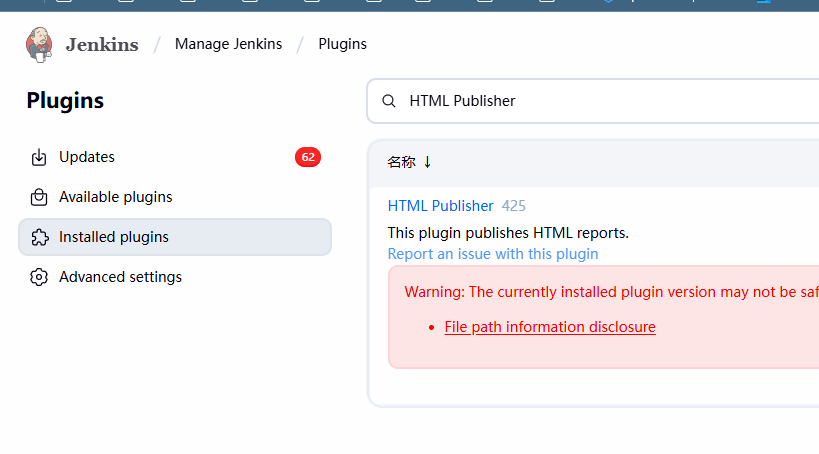This screenshot has width=819, height=454.
Task: Click the Jenkins butler logo icon
Action: coord(39,44)
